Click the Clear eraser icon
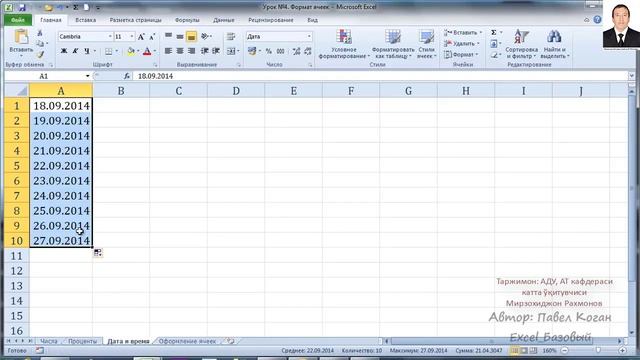This screenshot has height=360, width=640. coord(494,54)
